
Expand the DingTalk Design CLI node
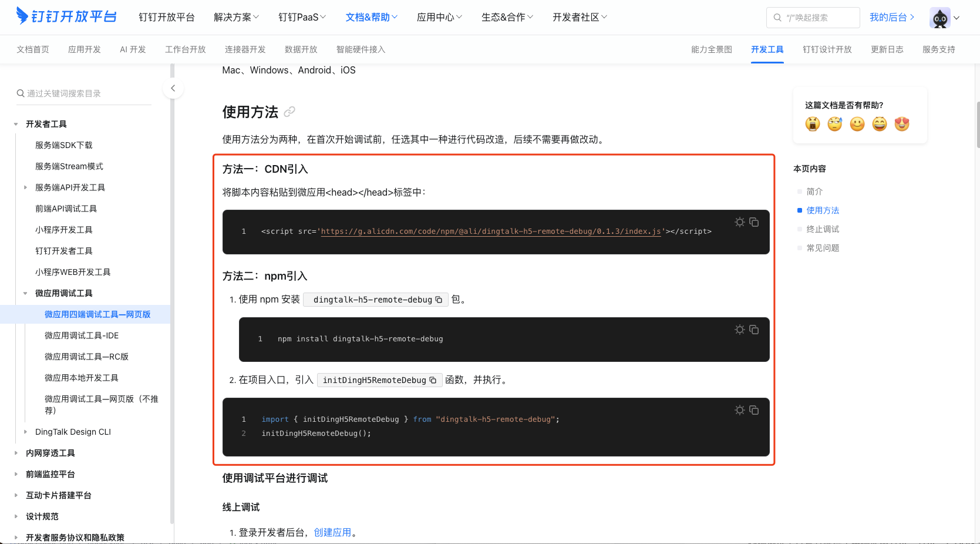point(25,432)
